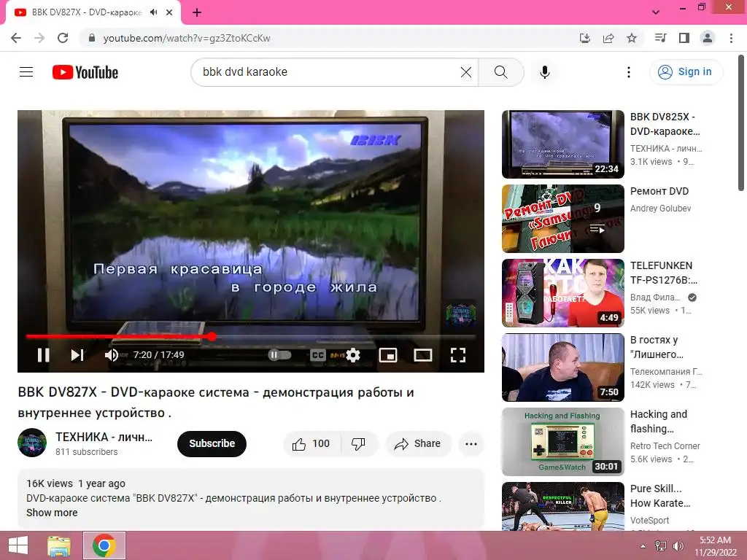Click the page vertical scrollbar
This screenshot has height=560, width=747.
741,124
